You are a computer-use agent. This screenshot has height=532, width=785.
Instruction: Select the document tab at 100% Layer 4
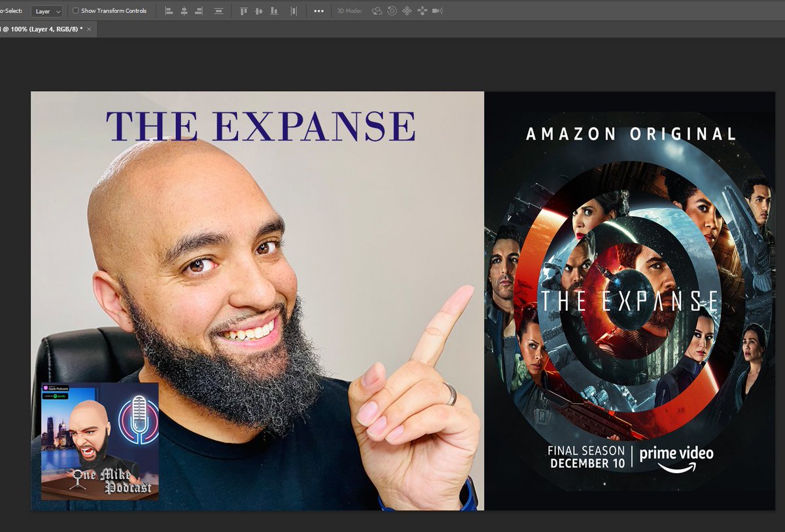click(x=43, y=29)
